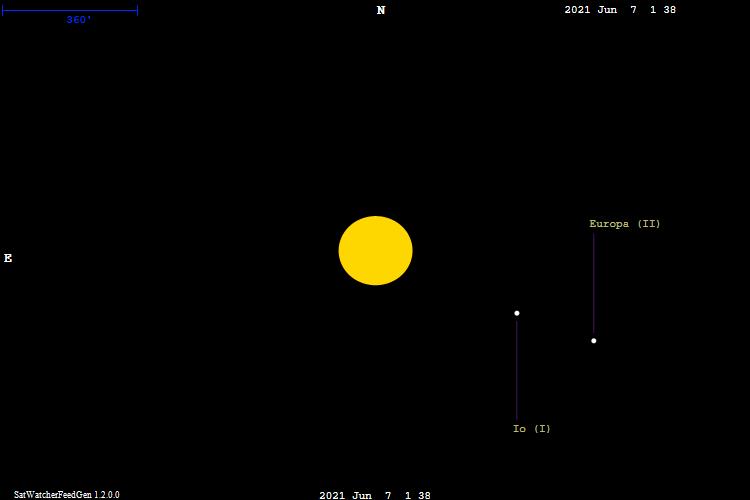Click the month Jun in bottom timestamp
The width and height of the screenshot is (750, 500).
[362, 495]
